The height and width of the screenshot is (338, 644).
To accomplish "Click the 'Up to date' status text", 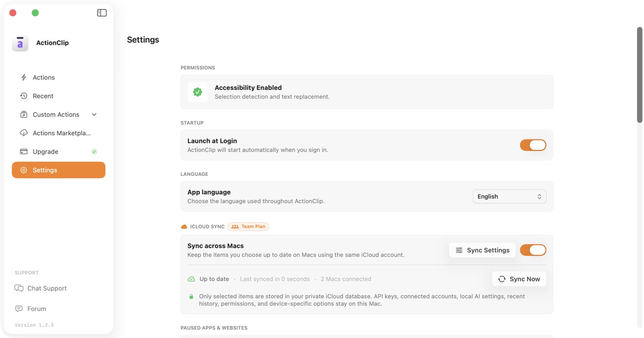I will [x=214, y=279].
